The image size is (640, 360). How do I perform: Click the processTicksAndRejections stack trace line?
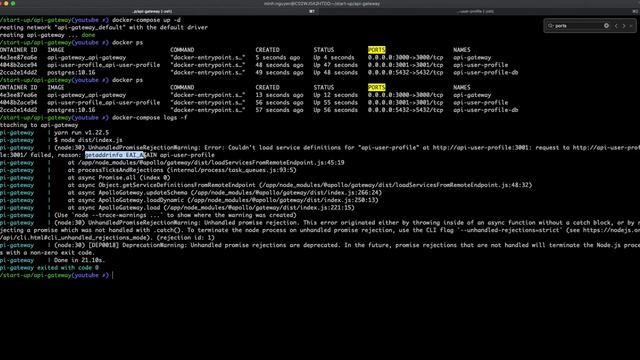(x=182, y=170)
